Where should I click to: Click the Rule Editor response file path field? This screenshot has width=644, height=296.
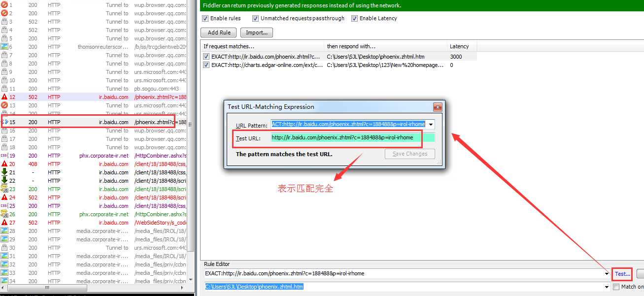tap(404, 287)
